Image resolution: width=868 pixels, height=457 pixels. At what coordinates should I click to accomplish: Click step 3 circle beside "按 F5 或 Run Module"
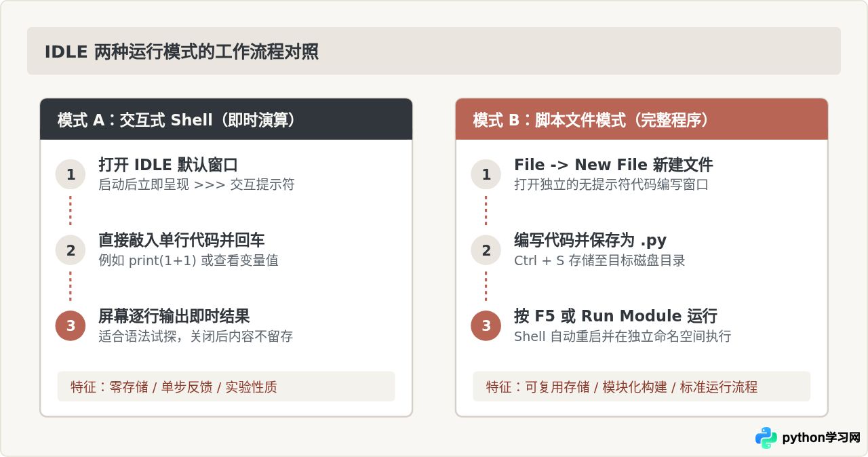tap(486, 326)
